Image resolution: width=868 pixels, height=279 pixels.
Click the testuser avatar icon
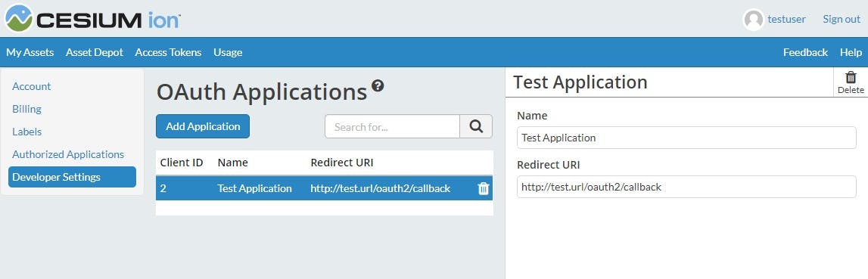tap(754, 20)
